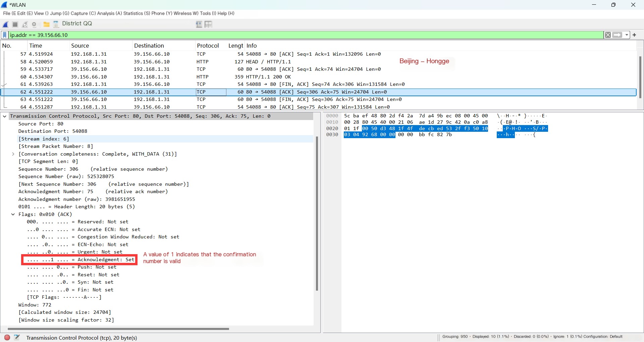The image size is (644, 342).
Task: Open the Tools menu
Action: pos(208,13)
